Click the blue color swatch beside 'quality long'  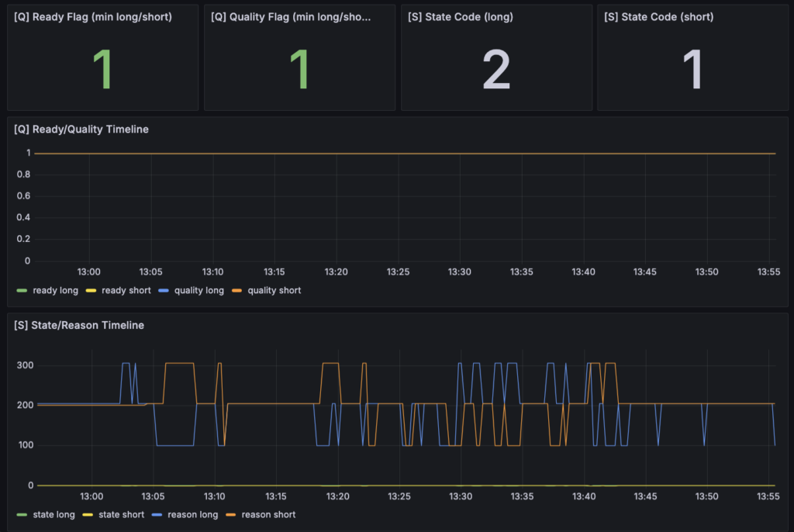[x=162, y=291]
